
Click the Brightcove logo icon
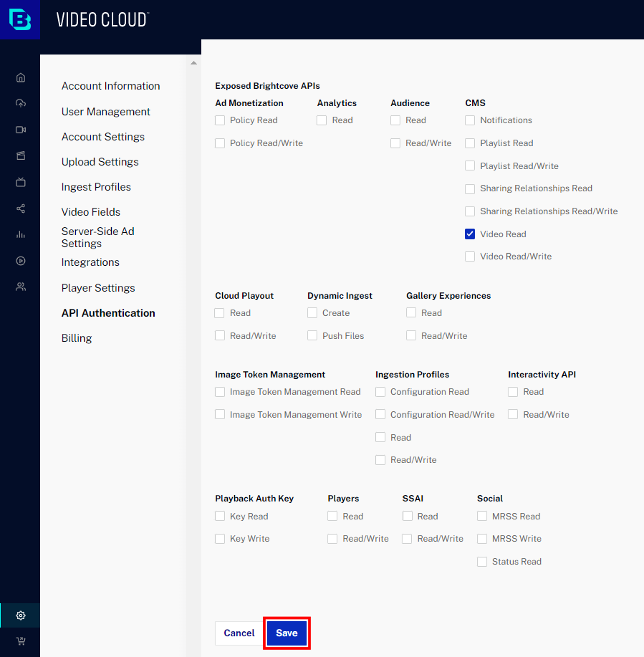[x=20, y=20]
